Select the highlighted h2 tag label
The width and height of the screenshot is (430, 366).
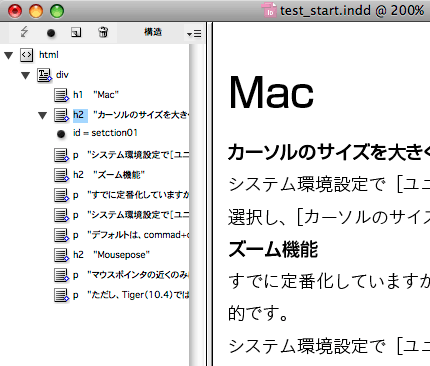tap(80, 115)
